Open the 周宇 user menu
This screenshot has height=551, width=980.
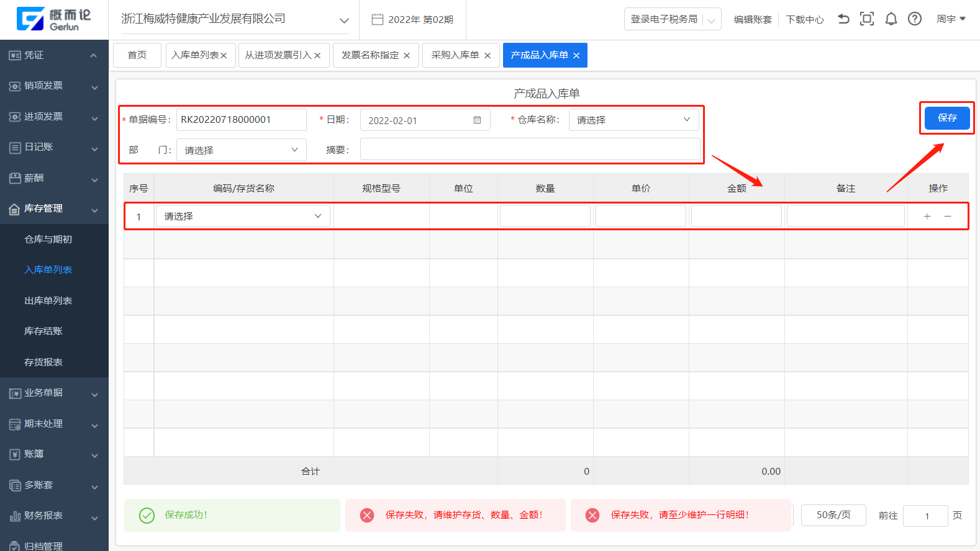pyautogui.click(x=951, y=19)
